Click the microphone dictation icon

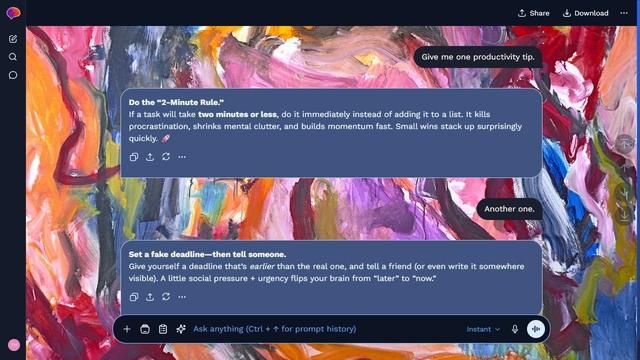[x=515, y=329]
